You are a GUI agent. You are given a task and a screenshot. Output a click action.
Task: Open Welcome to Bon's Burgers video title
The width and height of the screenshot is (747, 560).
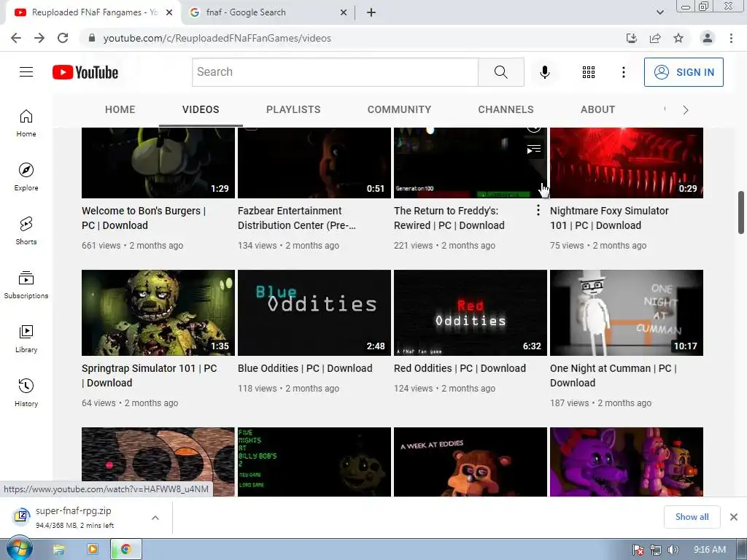tap(144, 217)
